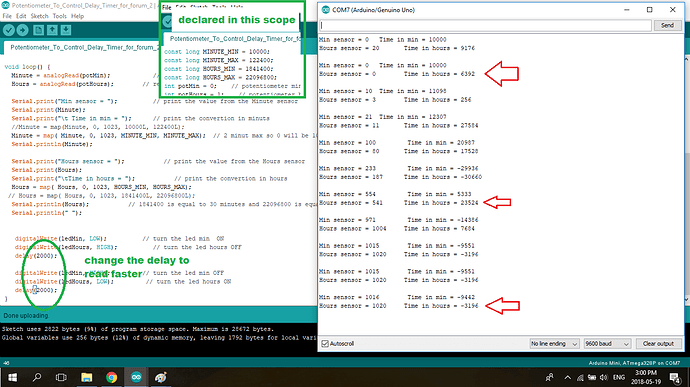Click the Arduino icon in COM7 title bar
This screenshot has height=387, width=690.
click(326, 10)
